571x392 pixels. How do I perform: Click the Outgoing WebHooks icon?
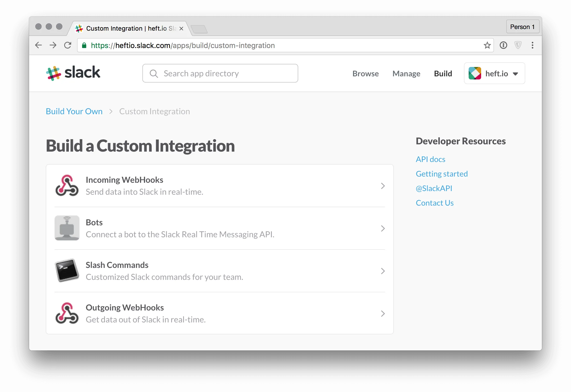coord(67,313)
